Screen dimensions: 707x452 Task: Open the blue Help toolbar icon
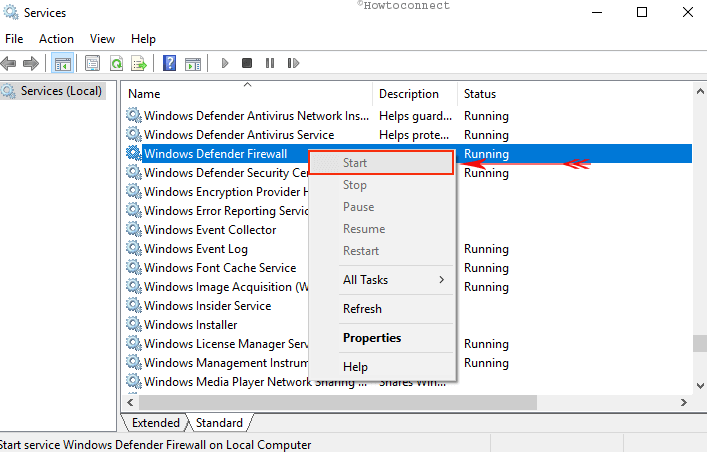click(x=170, y=63)
